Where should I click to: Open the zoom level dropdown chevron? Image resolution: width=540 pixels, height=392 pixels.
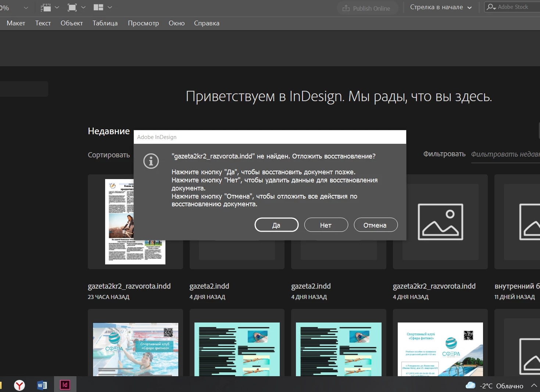[26, 7]
